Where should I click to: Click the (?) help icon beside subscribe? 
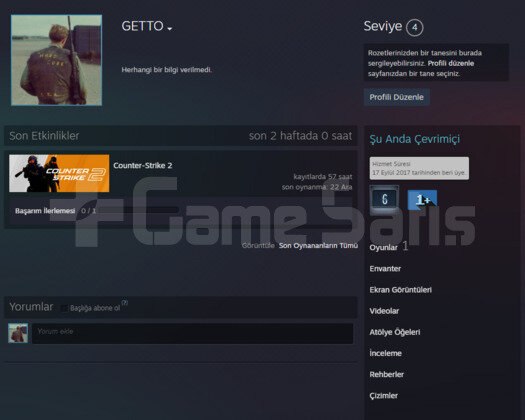125,302
